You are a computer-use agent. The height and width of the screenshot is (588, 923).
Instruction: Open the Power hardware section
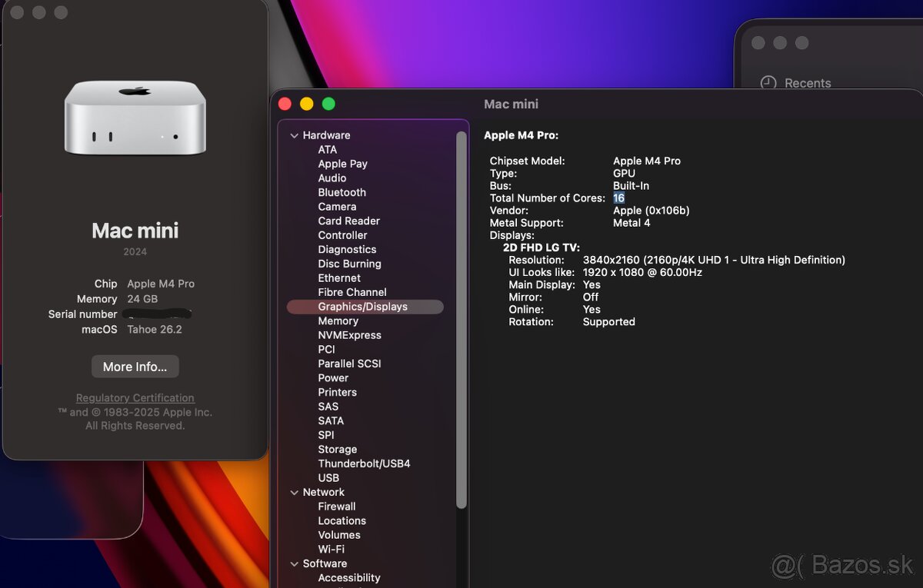[333, 377]
